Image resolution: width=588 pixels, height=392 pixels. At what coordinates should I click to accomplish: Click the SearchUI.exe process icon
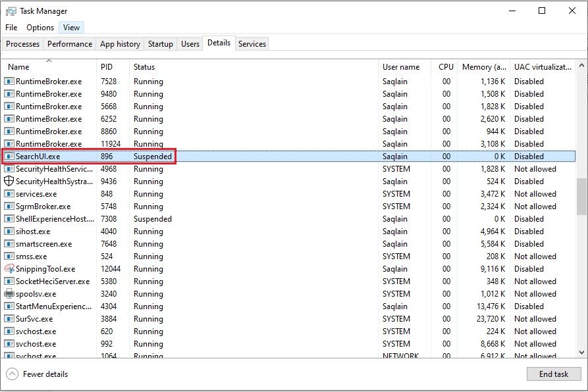click(x=9, y=157)
